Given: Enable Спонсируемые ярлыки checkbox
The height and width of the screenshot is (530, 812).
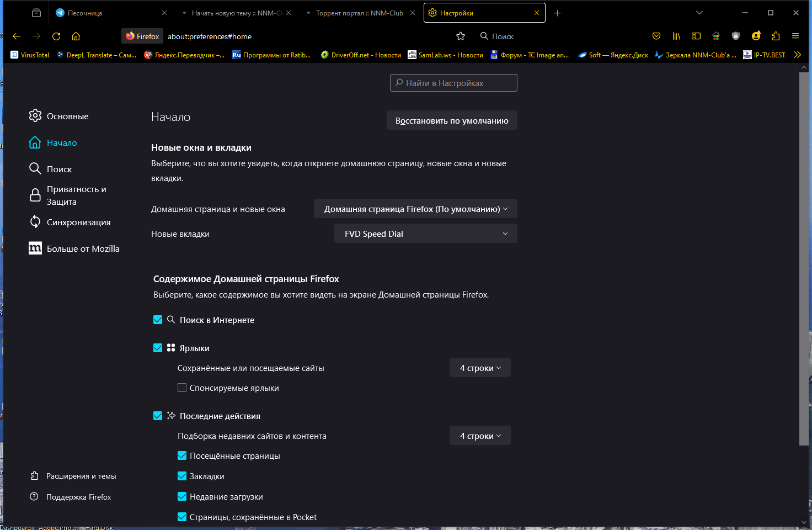Looking at the screenshot, I should 182,388.
